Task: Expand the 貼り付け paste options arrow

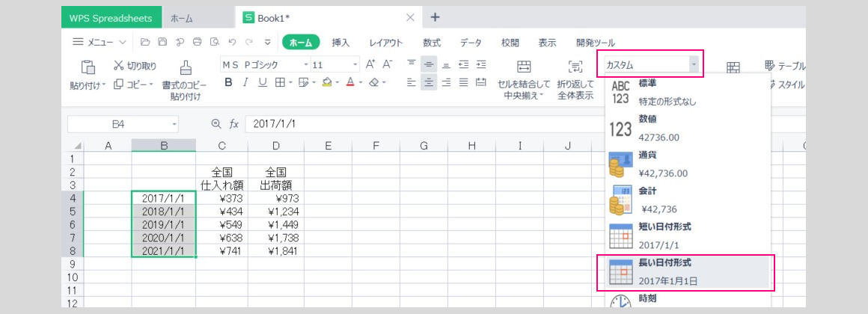Action: click(x=104, y=86)
